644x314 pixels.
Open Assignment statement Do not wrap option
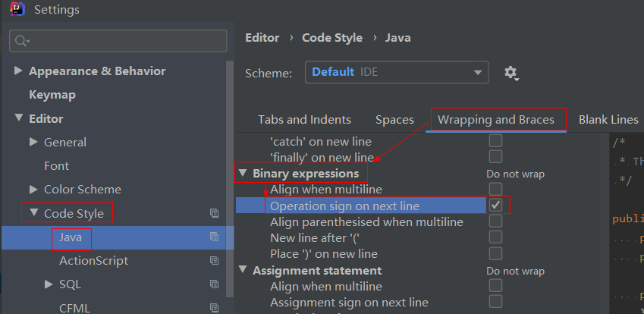click(x=516, y=272)
